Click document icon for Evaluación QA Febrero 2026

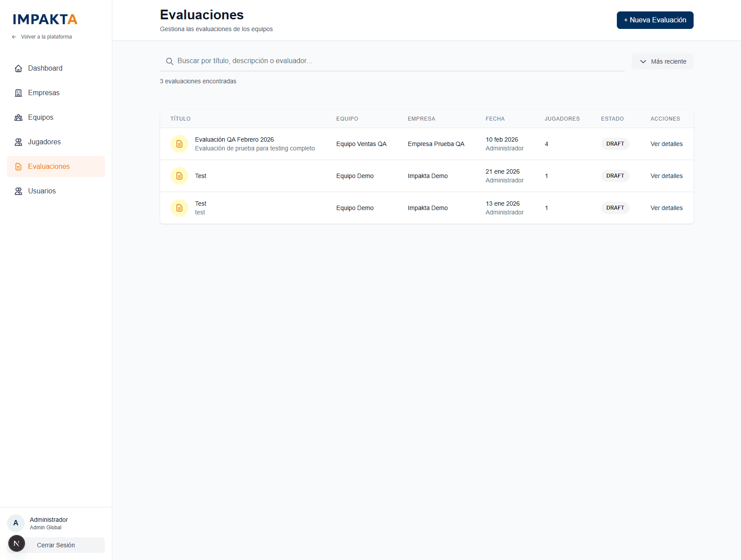coord(179,144)
